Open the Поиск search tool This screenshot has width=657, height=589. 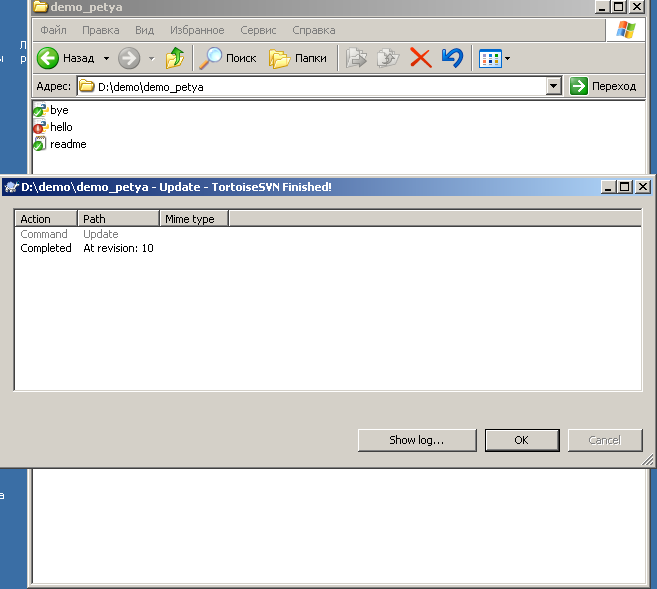pos(228,58)
